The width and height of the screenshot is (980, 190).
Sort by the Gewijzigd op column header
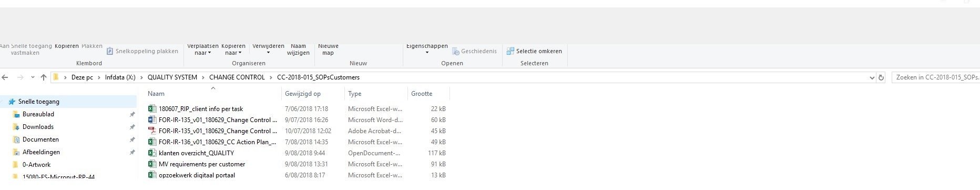[x=313, y=94]
